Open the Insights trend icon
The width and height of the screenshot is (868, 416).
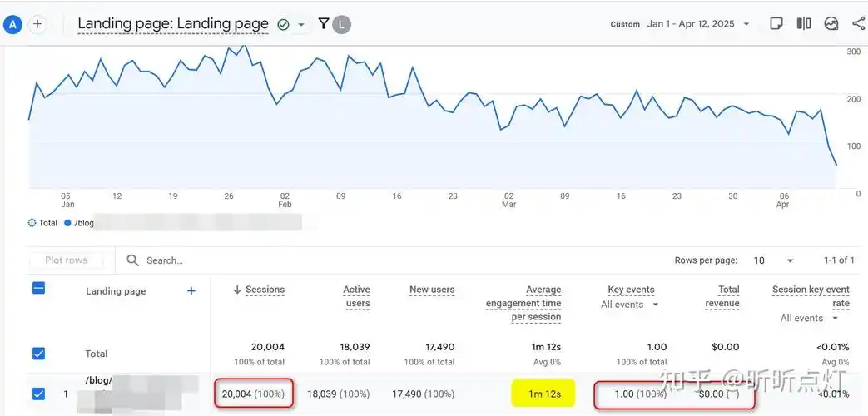coord(831,24)
